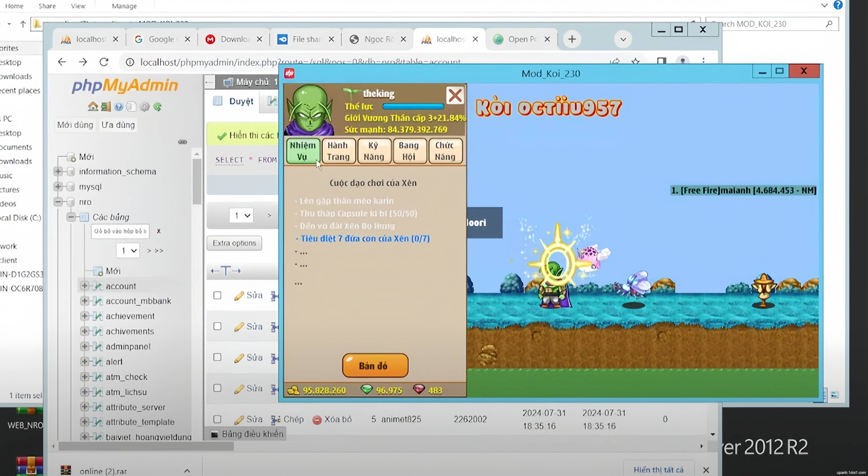Click in the table filter input box
This screenshot has height=476, width=868.
tap(120, 231)
